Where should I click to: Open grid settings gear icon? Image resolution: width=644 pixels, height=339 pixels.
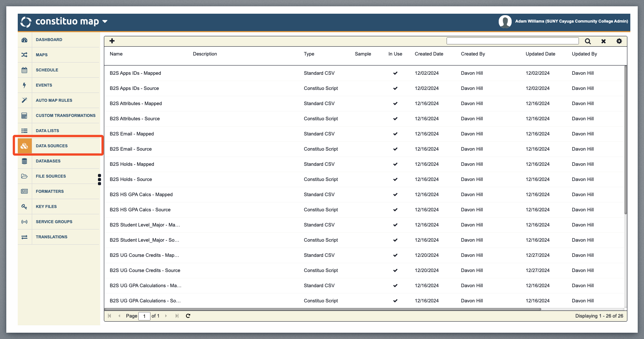click(619, 41)
